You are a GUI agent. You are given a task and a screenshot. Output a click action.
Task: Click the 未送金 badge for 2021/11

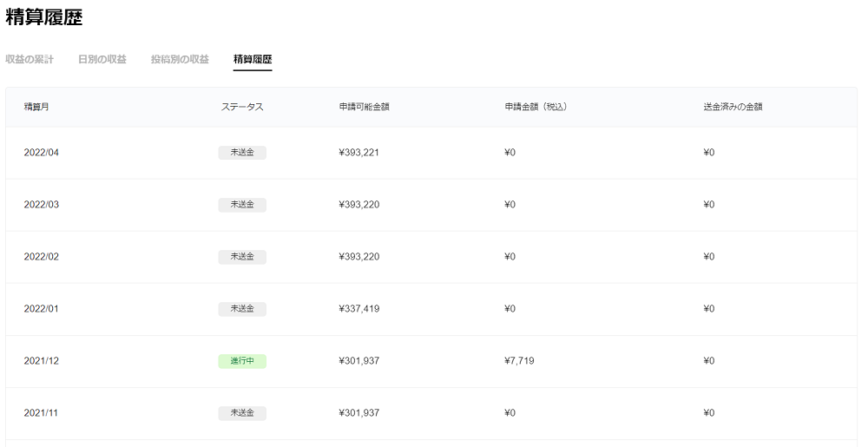click(242, 413)
